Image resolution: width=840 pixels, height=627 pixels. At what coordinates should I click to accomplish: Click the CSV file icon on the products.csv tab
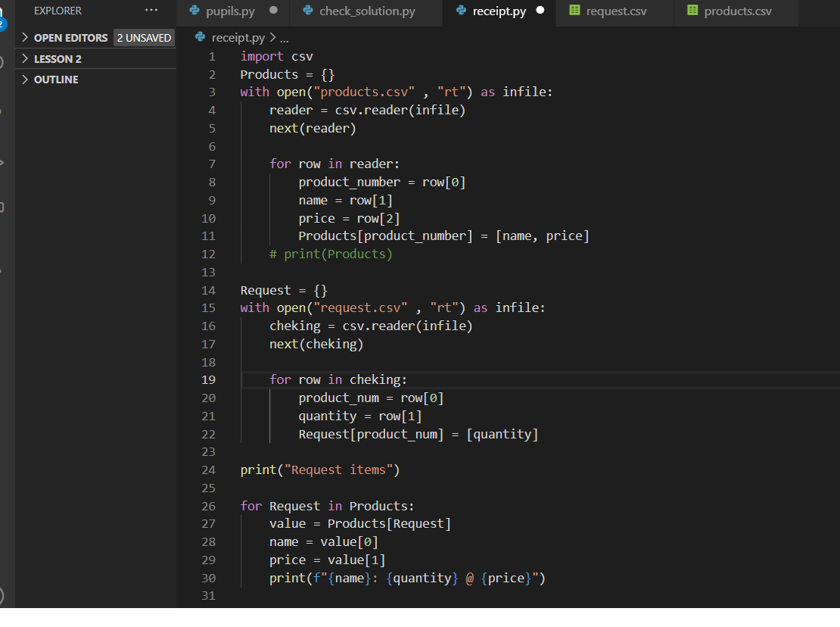691,12
